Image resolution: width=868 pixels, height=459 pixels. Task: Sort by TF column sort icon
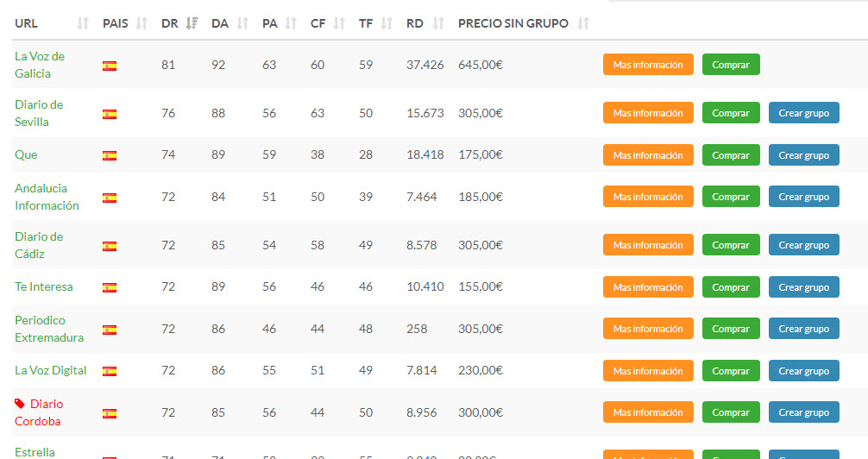coord(387,23)
